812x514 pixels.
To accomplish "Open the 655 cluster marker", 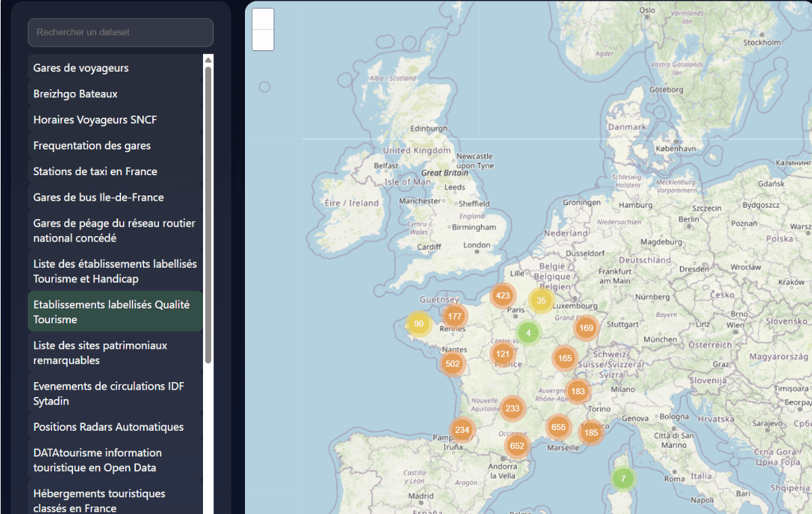I will [x=558, y=427].
